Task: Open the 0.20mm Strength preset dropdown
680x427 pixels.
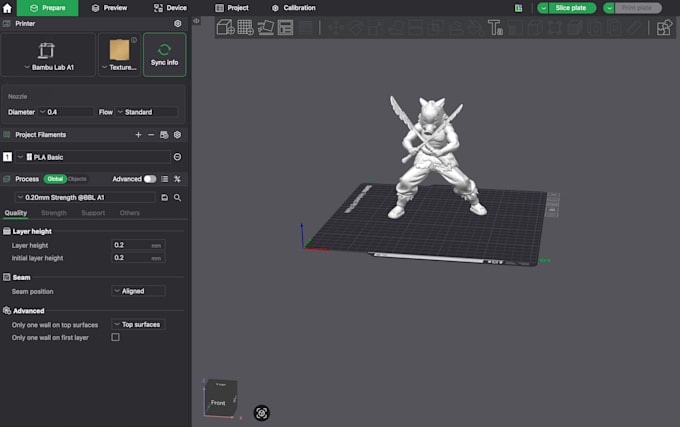Action: coord(85,198)
